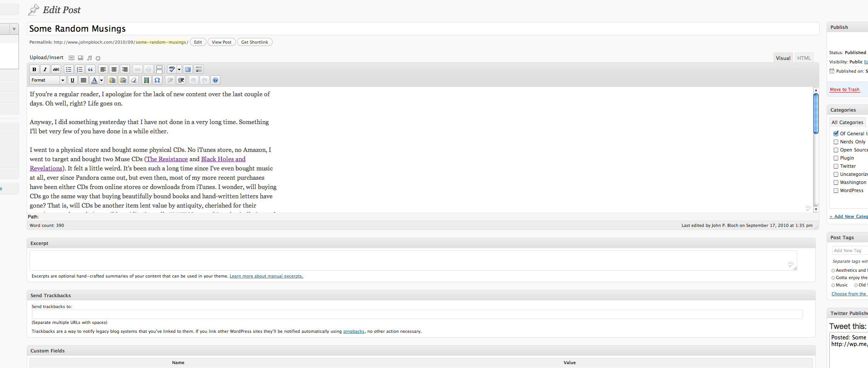Run the spellchecker

point(172,69)
